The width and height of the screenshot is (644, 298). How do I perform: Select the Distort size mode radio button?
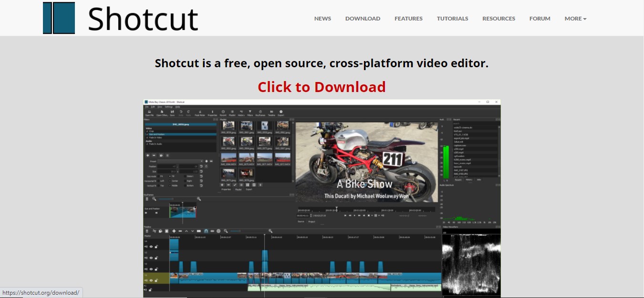185,176
